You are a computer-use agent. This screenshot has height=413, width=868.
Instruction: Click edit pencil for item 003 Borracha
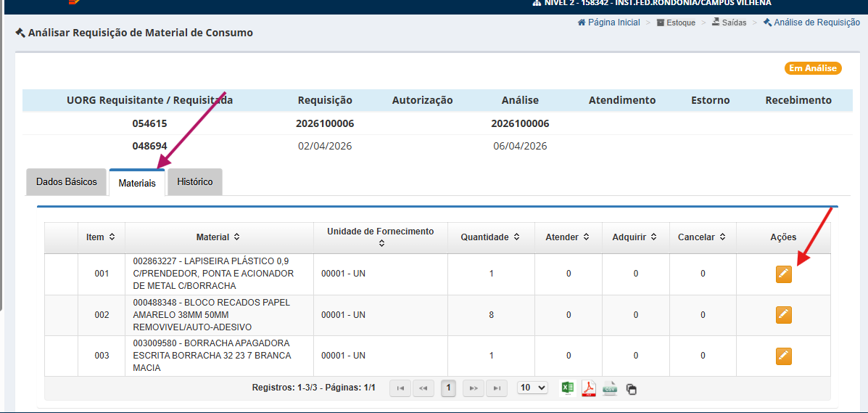[783, 356]
